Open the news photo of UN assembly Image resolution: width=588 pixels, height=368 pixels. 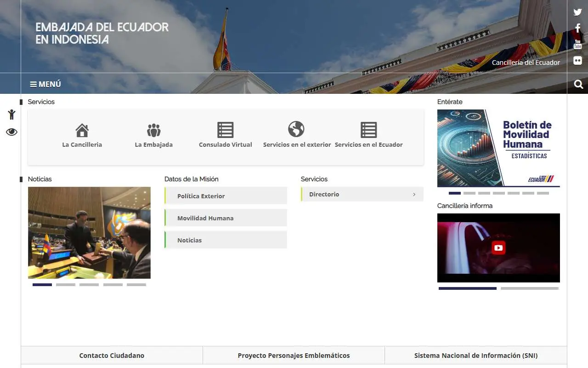click(89, 233)
